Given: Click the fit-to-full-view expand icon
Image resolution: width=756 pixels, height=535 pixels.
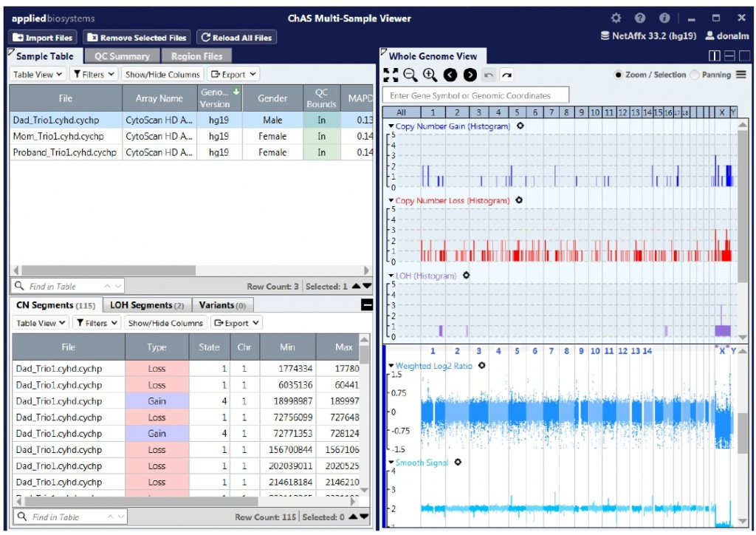Looking at the screenshot, I should tap(391, 75).
